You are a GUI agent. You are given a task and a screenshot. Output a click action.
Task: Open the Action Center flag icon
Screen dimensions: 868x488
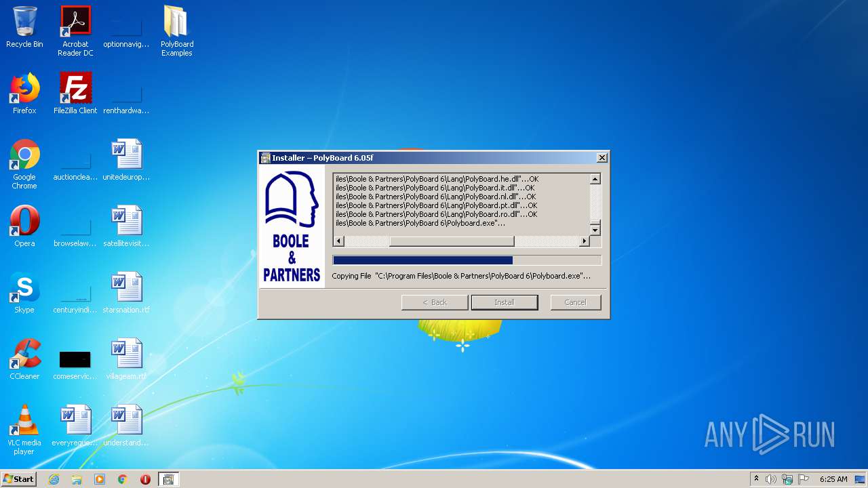pos(804,479)
